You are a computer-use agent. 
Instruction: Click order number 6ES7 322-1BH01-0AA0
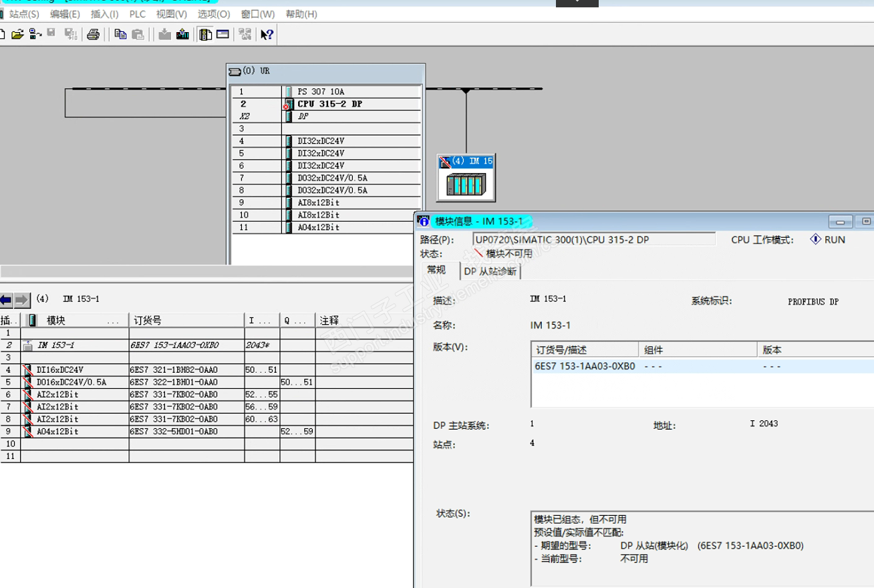[174, 382]
